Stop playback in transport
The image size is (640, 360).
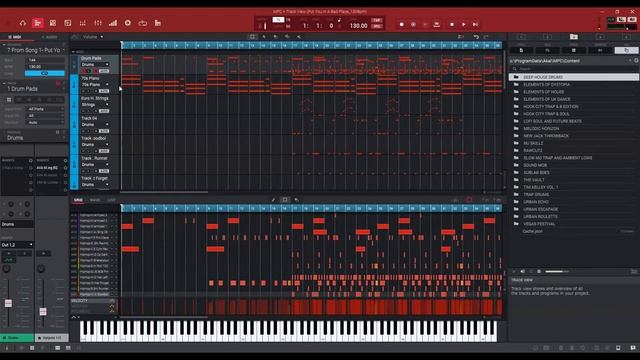tap(452, 24)
